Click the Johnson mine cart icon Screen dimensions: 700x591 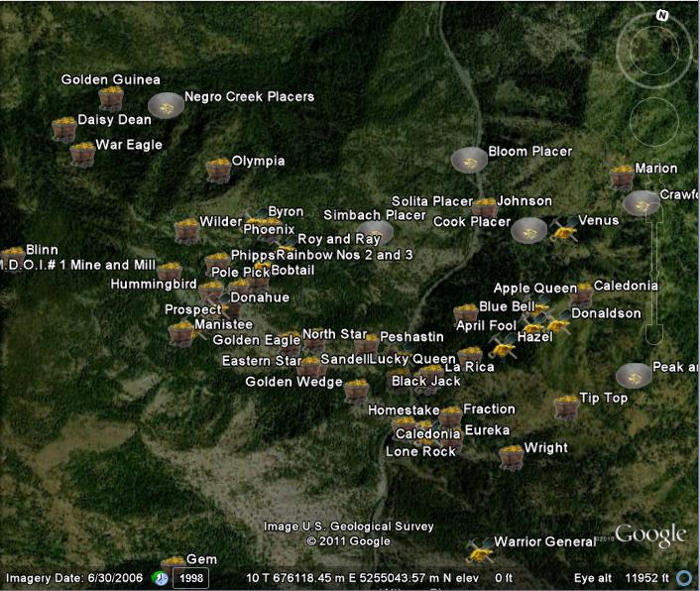[485, 208]
